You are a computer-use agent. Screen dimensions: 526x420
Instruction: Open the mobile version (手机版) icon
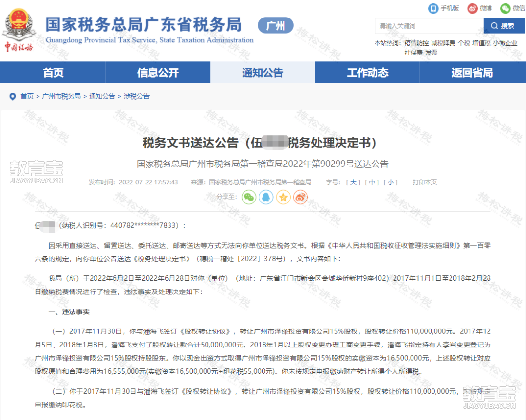click(x=433, y=8)
